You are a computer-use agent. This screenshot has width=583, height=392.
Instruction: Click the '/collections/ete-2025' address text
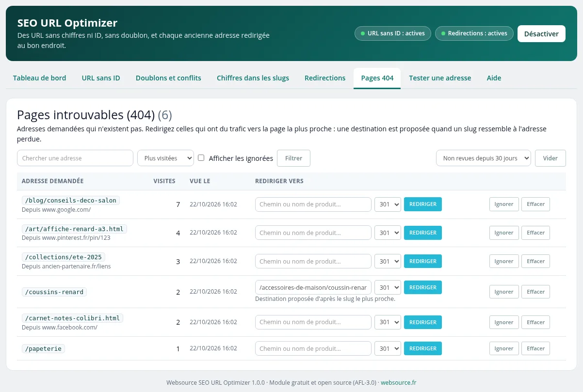pyautogui.click(x=64, y=257)
